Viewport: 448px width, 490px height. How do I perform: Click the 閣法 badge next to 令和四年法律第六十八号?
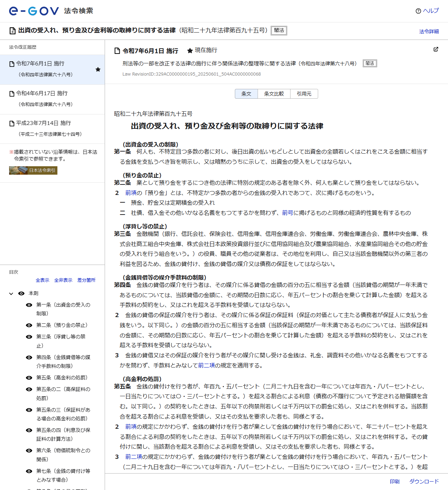click(370, 63)
